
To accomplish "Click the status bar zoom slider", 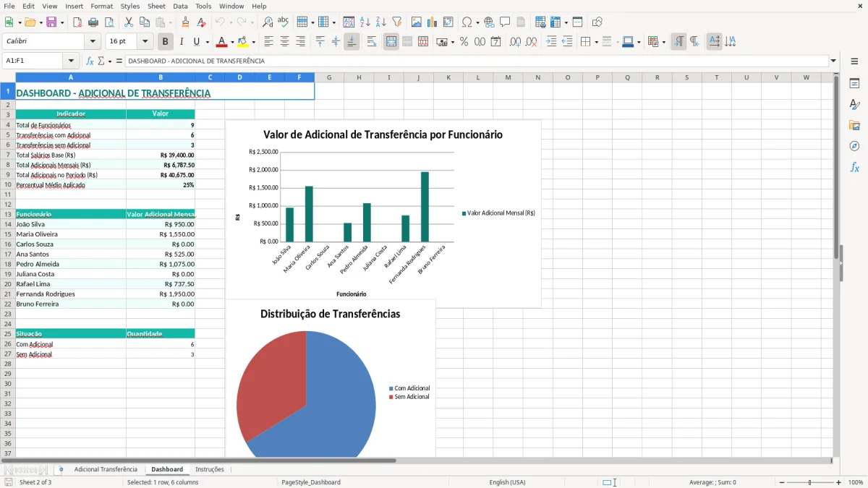I will (x=810, y=482).
